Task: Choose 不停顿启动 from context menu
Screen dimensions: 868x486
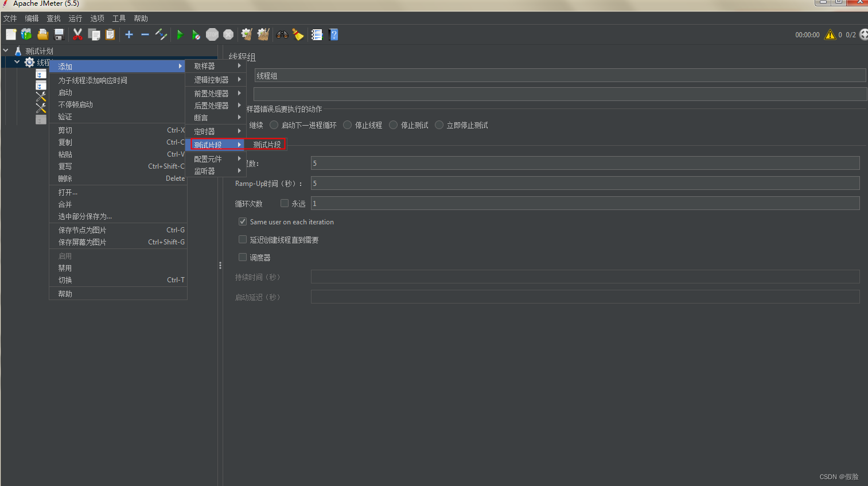Action: tap(118, 104)
